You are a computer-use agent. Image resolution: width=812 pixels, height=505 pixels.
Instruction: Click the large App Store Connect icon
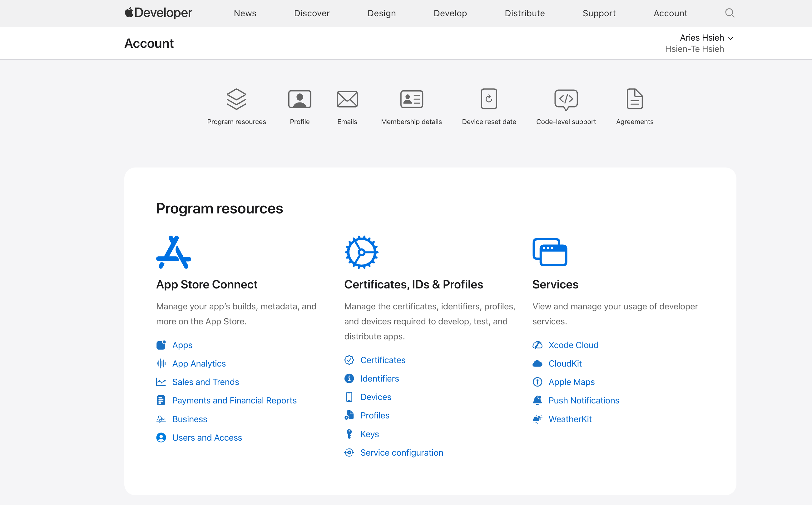174,252
